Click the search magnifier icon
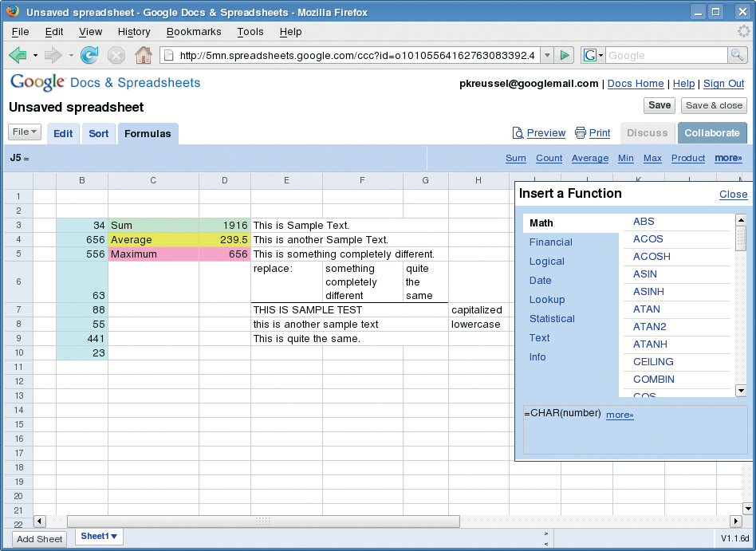Viewport: 756px width, 551px height. coord(737,55)
